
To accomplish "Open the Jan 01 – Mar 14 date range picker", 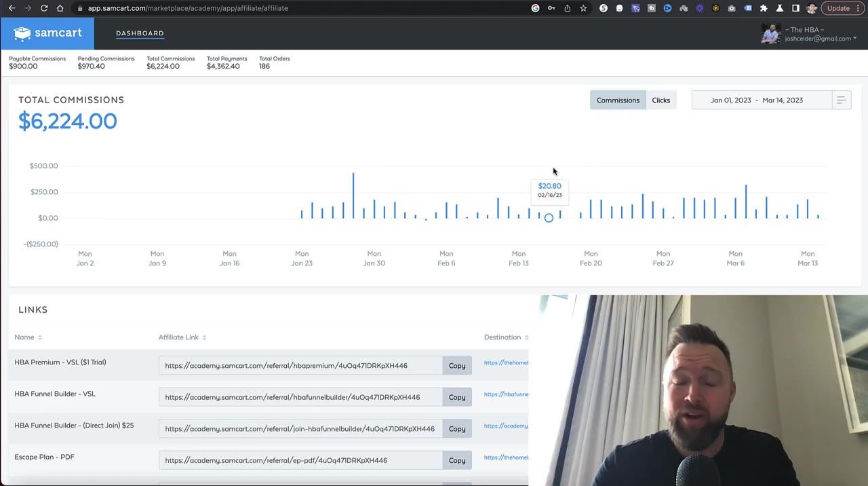I will click(x=762, y=100).
